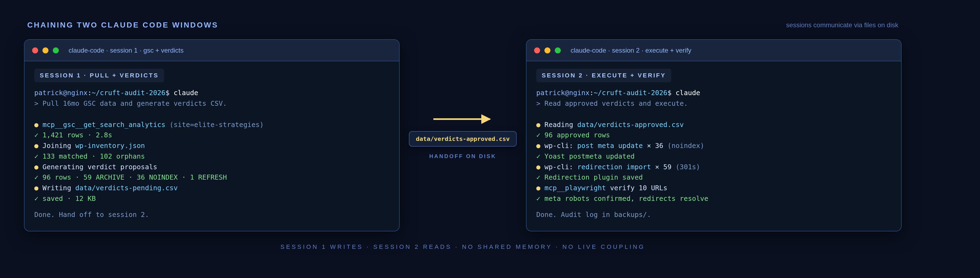The image size is (980, 278).
Task: Toggle the green checkmark on 1,421 rows line
Action: coord(36,135)
